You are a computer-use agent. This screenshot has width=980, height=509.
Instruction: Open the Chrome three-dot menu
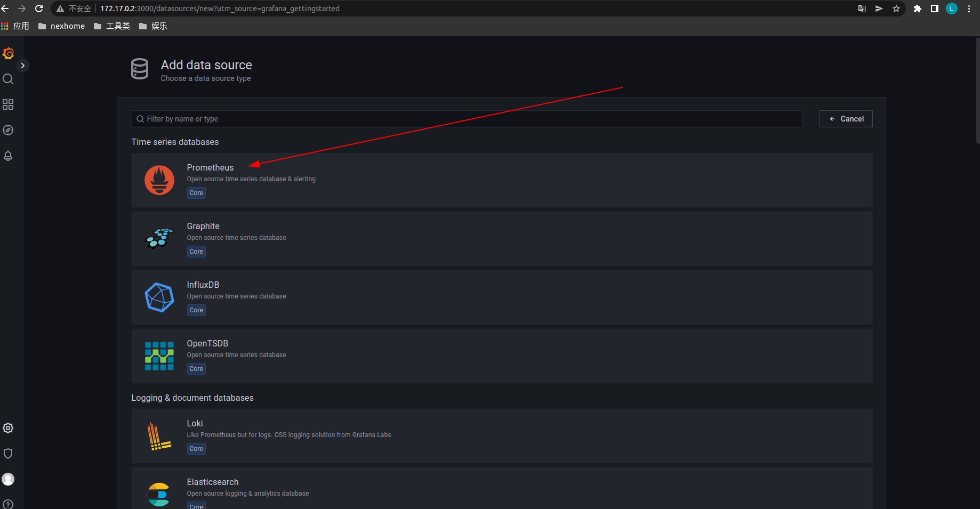point(969,9)
